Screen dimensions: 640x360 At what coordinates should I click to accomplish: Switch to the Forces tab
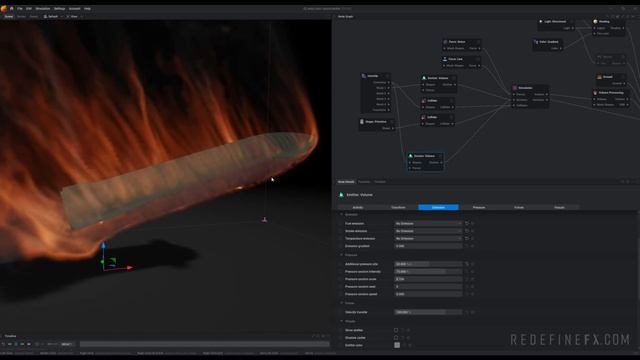pos(519,207)
